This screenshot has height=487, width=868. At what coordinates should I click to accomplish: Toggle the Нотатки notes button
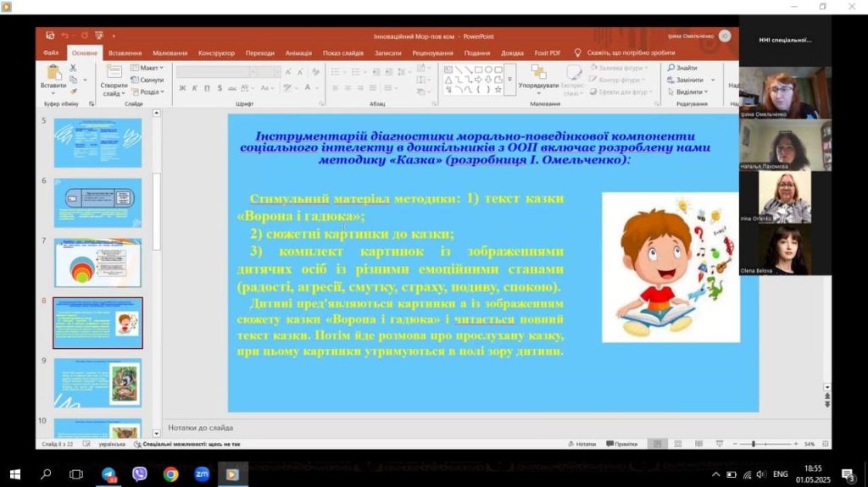pos(581,444)
